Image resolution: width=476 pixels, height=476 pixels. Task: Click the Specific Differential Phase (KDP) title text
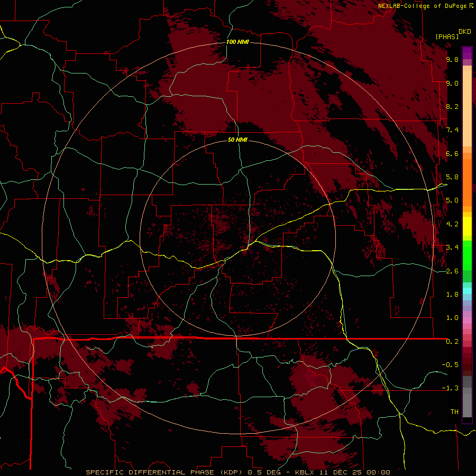[165, 472]
